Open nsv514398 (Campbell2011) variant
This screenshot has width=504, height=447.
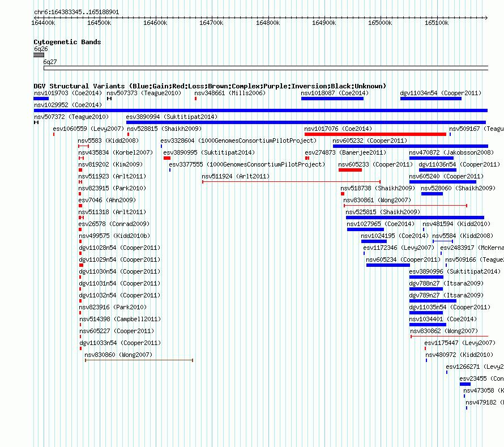coord(120,319)
